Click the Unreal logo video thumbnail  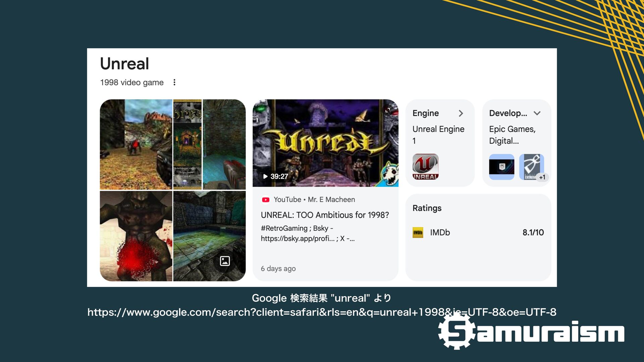pyautogui.click(x=325, y=143)
